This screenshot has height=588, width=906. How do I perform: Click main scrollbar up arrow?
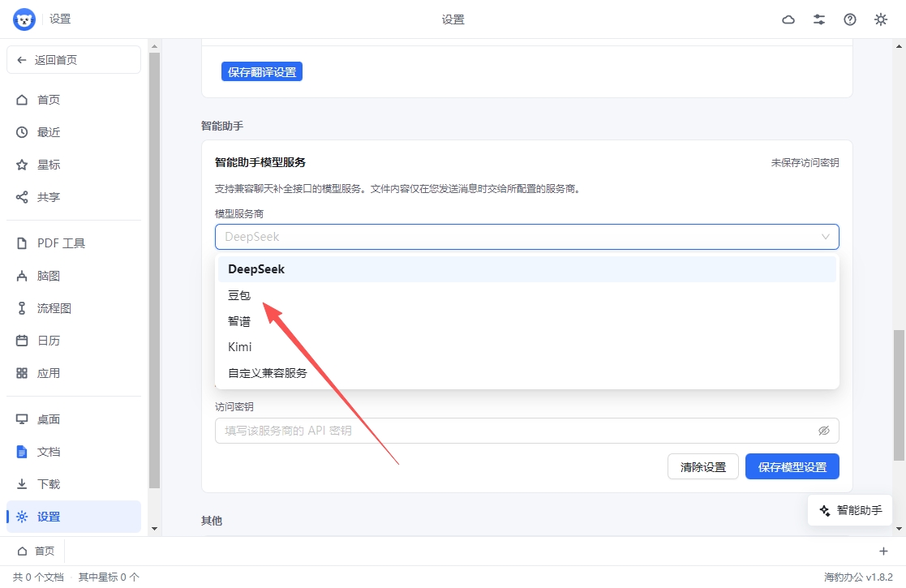[899, 46]
